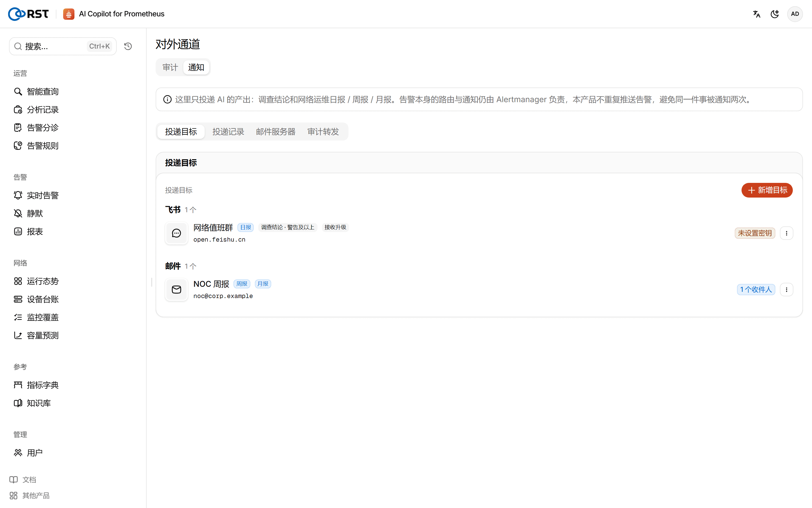Screen dimensions: 812x508
Task: Open the AD user avatar menu
Action: click(x=795, y=14)
